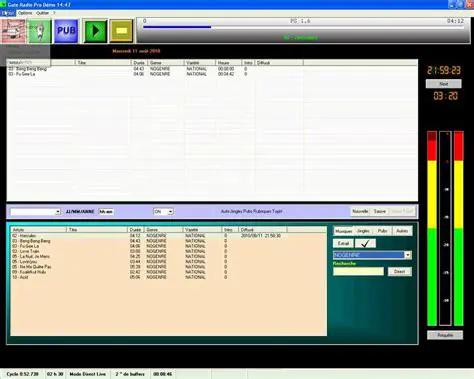The image size is (474, 379).
Task: Open the first (highlighted) menu bar item
Action: pyautogui.click(x=8, y=13)
